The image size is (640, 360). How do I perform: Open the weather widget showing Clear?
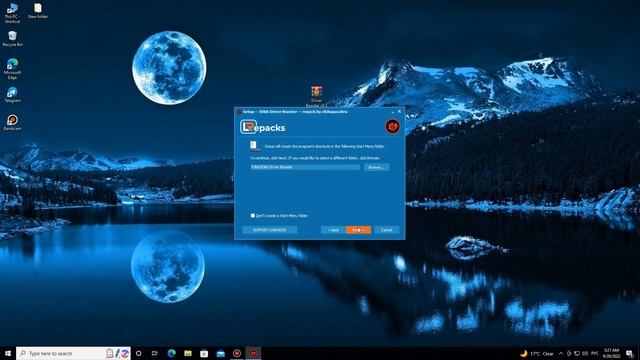coord(537,353)
